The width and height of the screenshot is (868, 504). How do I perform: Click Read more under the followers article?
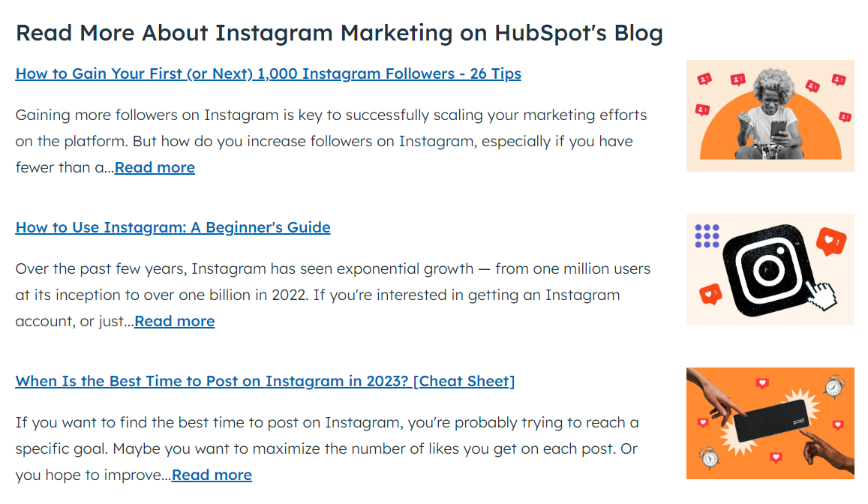pyautogui.click(x=155, y=167)
